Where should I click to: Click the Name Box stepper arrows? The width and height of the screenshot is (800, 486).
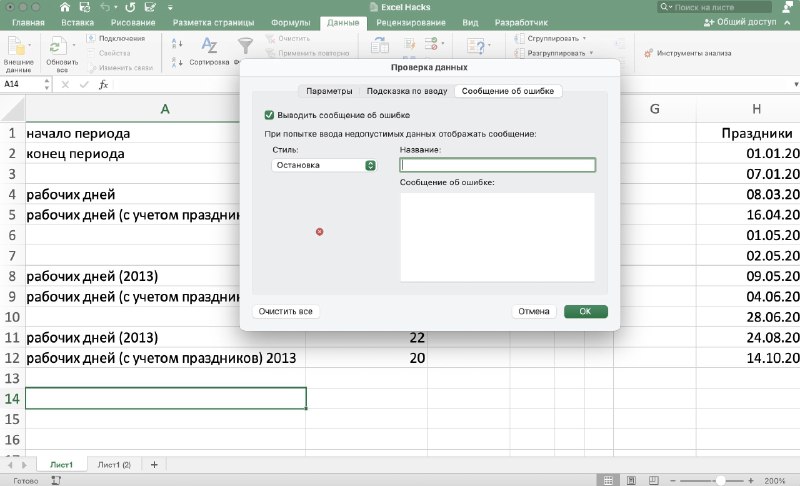point(47,84)
